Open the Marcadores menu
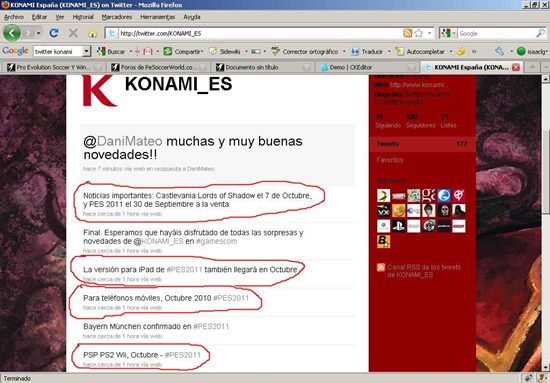The width and height of the screenshot is (550, 383). click(117, 17)
